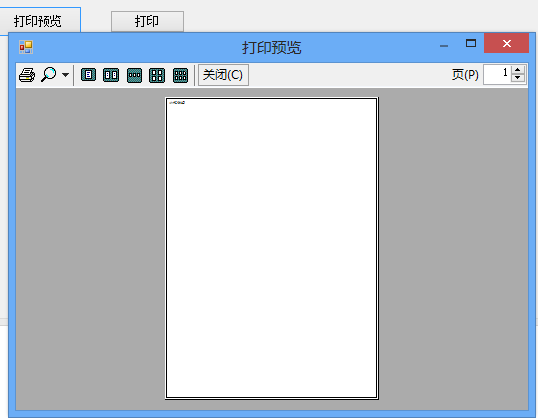538x418 pixels.
Task: Click the previewed page thumbnail
Action: pyautogui.click(x=272, y=248)
